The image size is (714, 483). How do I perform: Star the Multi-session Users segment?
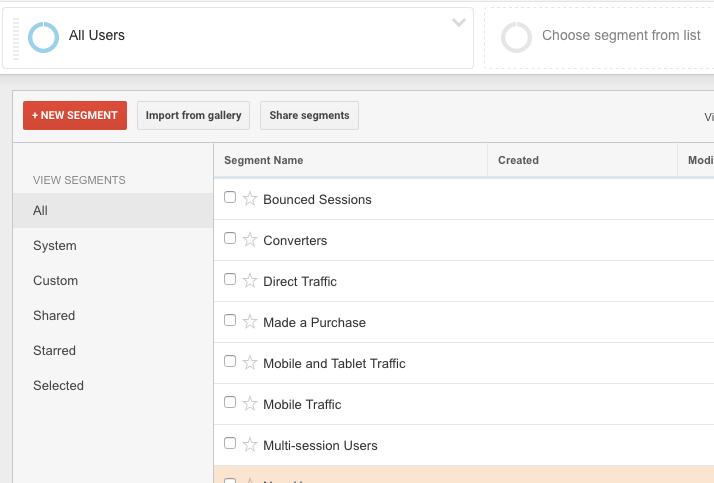coord(250,445)
